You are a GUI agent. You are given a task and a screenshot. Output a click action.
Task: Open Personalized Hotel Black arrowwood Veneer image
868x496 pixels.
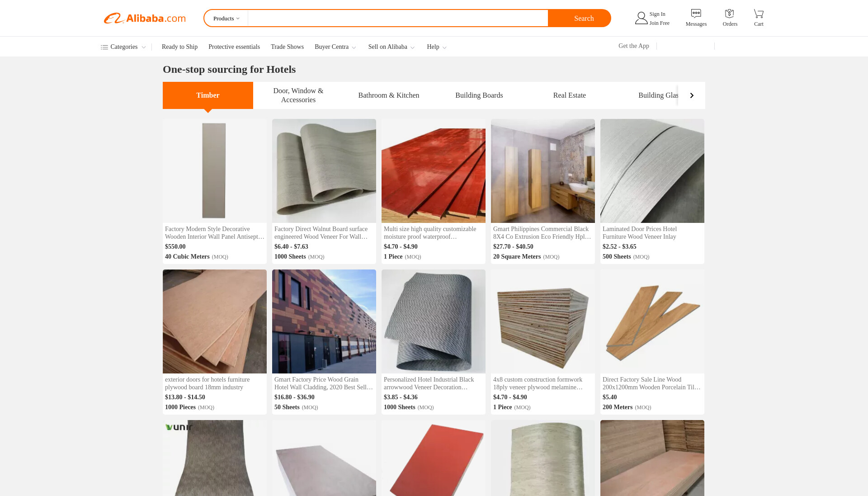(434, 321)
